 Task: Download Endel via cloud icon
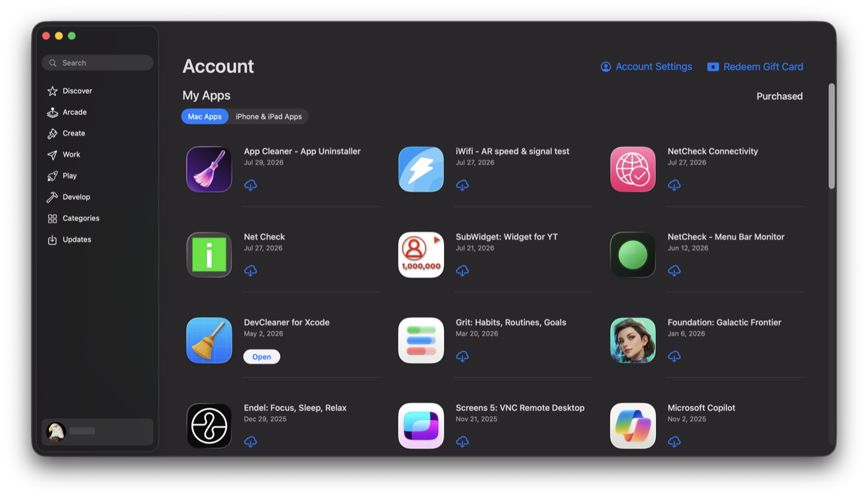[250, 442]
